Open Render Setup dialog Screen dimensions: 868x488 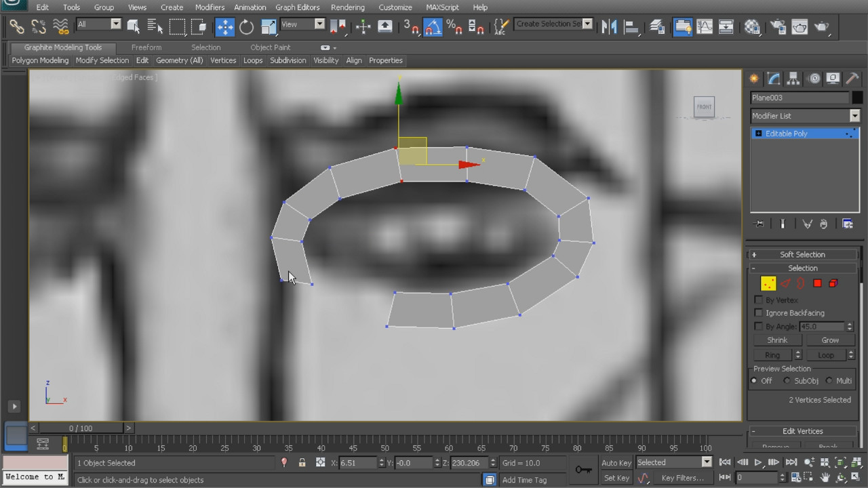pyautogui.click(x=778, y=26)
